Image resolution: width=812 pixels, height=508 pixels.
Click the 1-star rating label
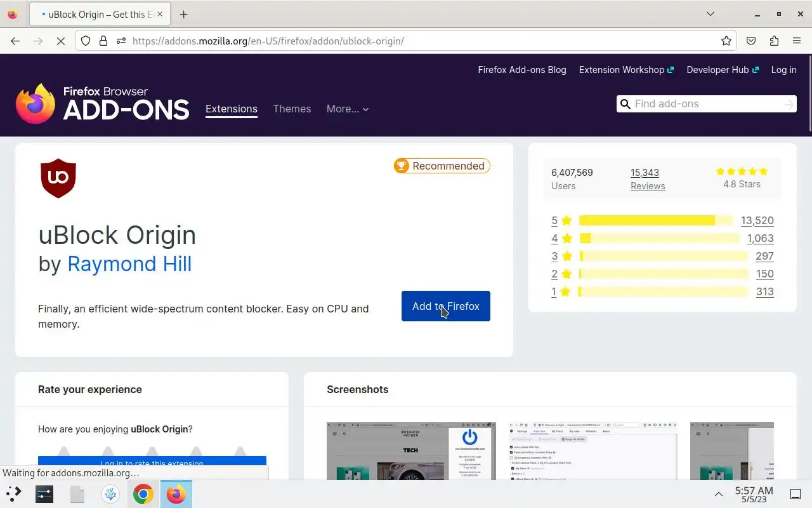click(x=561, y=291)
